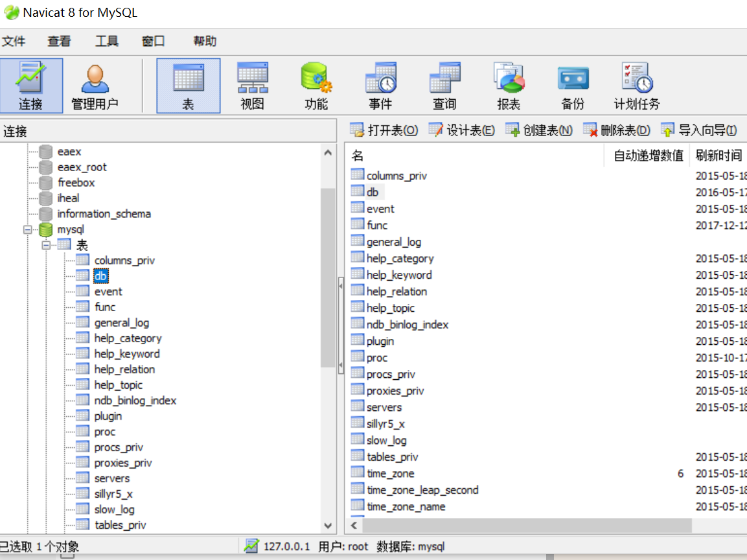Click general_log icon in table list
Viewport: 747px width, 560px height.
click(357, 240)
